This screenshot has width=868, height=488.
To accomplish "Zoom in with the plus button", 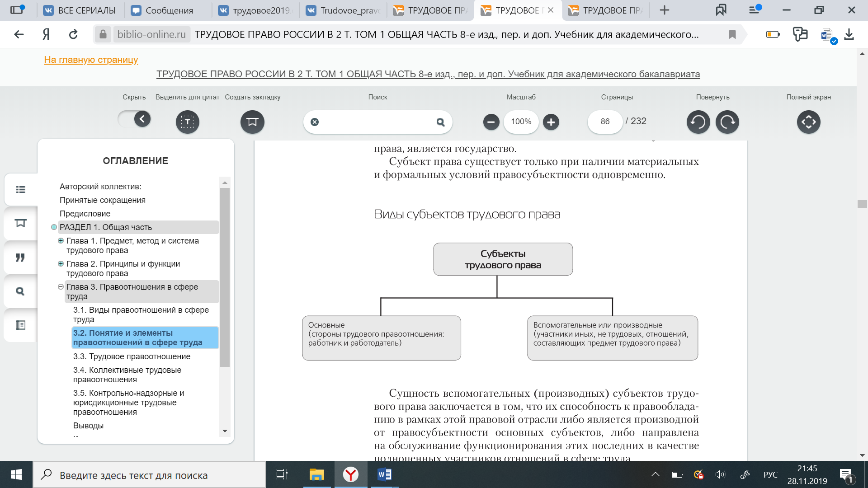I will tap(551, 122).
